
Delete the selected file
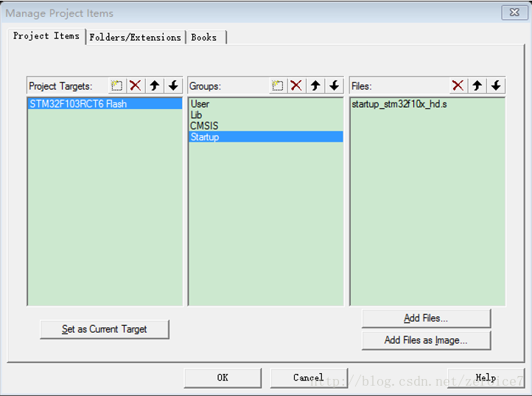458,86
